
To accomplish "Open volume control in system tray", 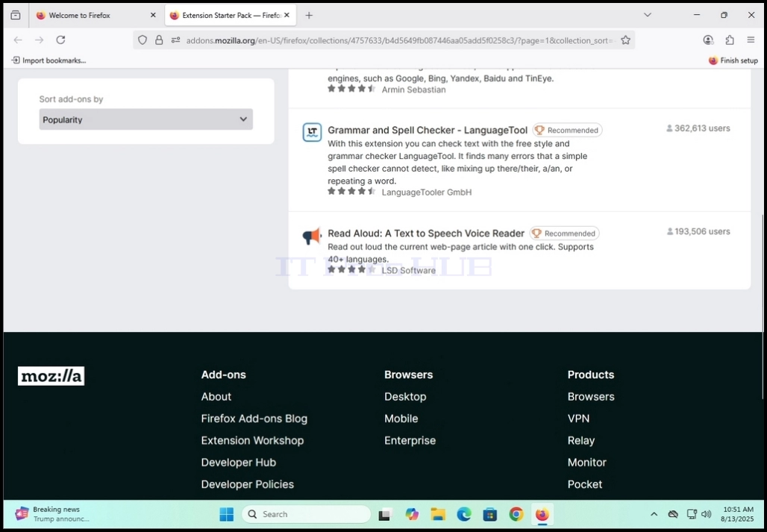I will (706, 514).
